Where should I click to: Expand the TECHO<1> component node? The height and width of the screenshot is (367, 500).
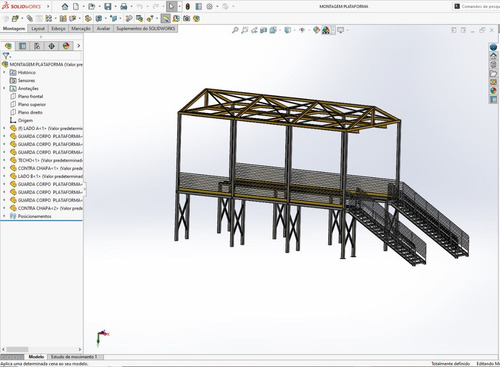pos(4,160)
